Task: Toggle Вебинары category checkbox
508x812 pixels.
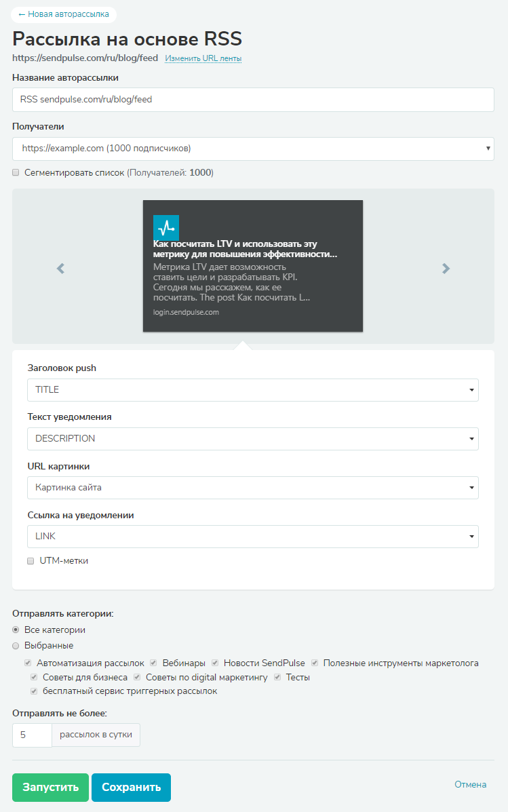Action: click(153, 663)
